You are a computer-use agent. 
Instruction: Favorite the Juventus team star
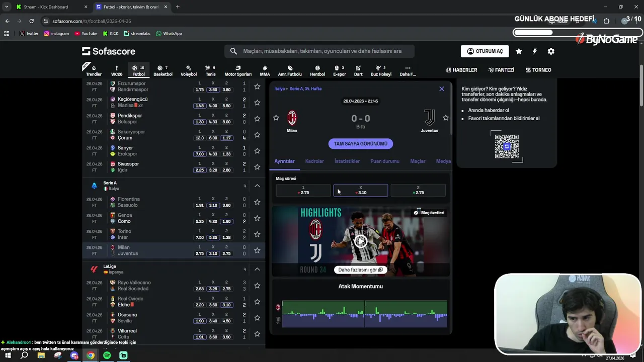click(x=446, y=118)
